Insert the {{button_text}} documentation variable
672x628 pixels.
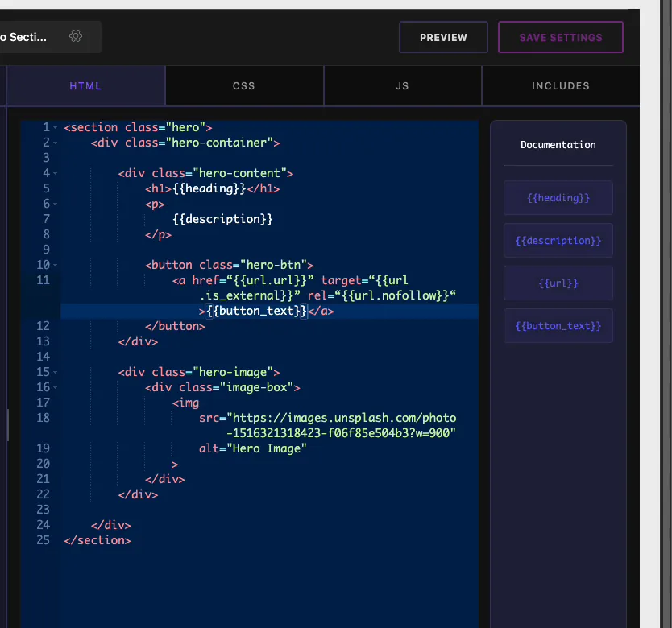click(558, 326)
